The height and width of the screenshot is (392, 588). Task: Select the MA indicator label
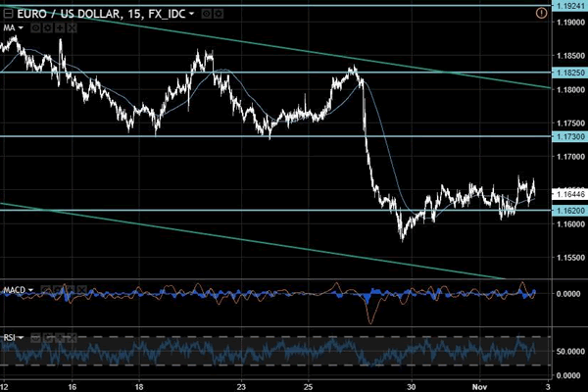[9, 28]
